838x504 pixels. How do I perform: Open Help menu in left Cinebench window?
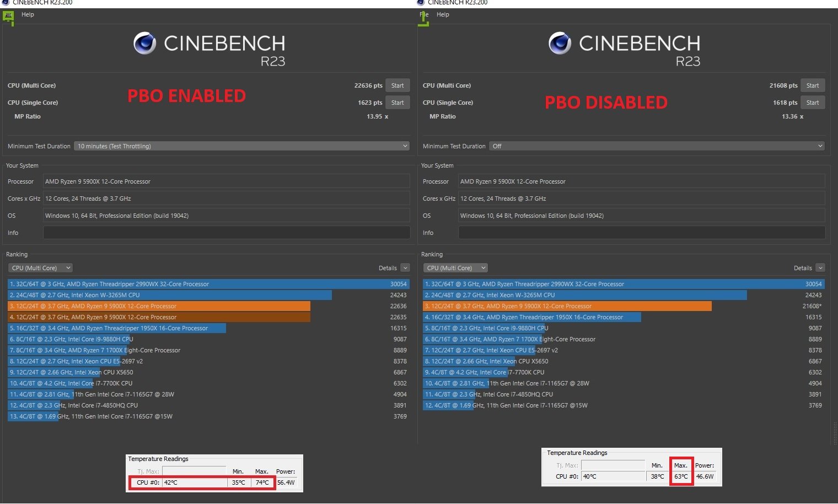coord(28,14)
